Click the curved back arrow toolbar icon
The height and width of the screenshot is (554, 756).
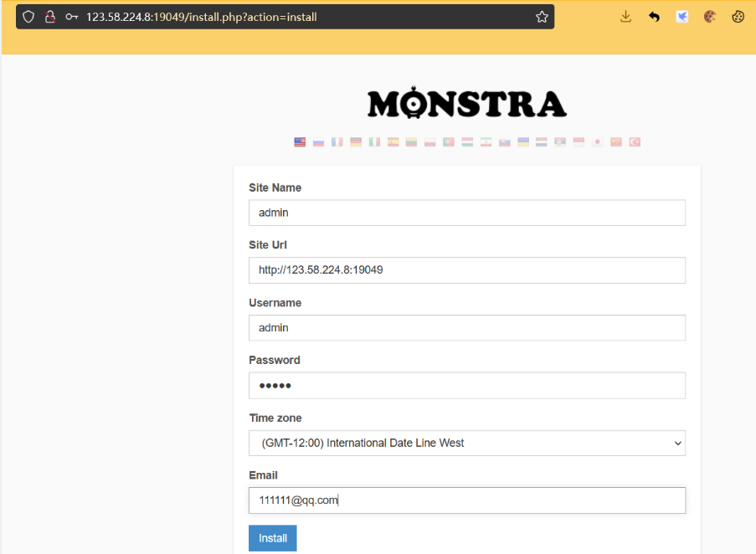[x=654, y=17]
